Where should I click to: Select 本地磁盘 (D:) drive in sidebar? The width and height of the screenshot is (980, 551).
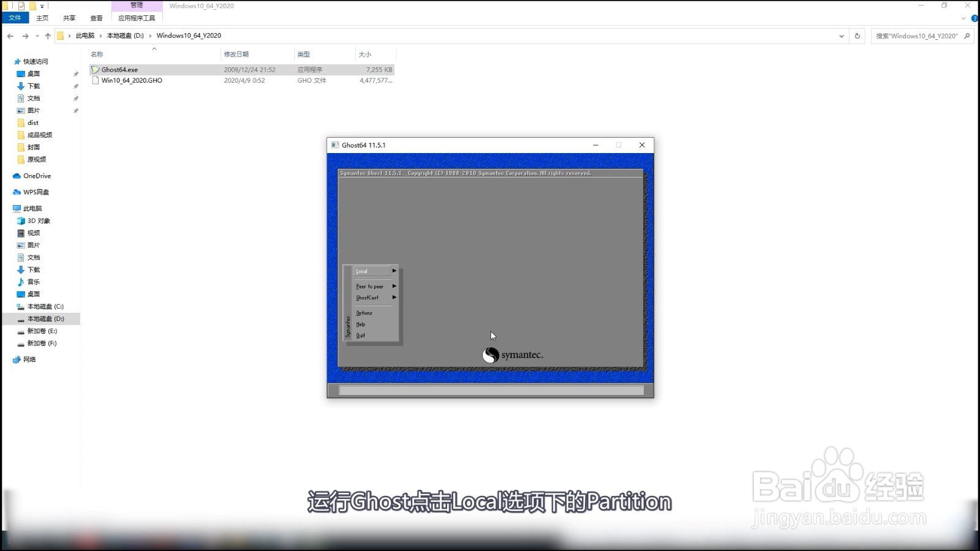45,318
